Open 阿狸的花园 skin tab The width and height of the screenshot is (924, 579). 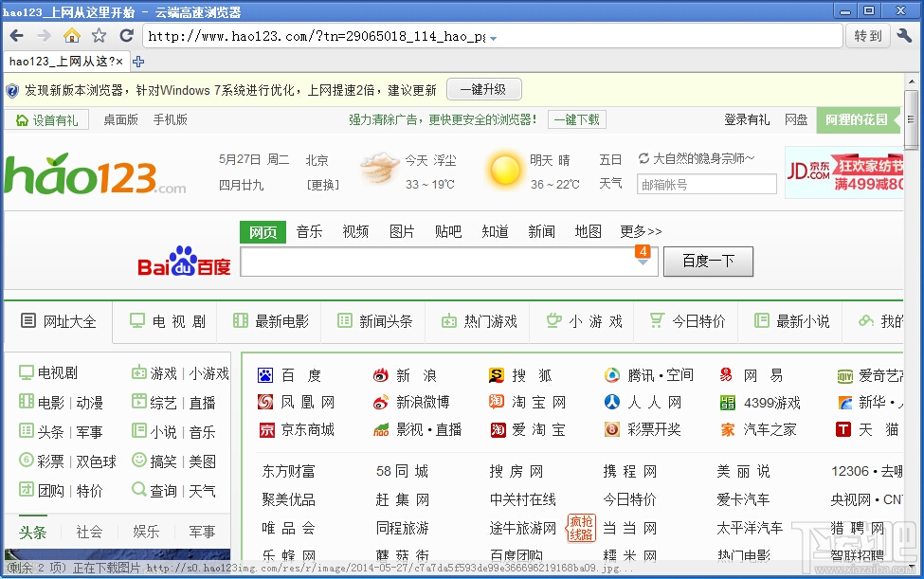pos(857,119)
